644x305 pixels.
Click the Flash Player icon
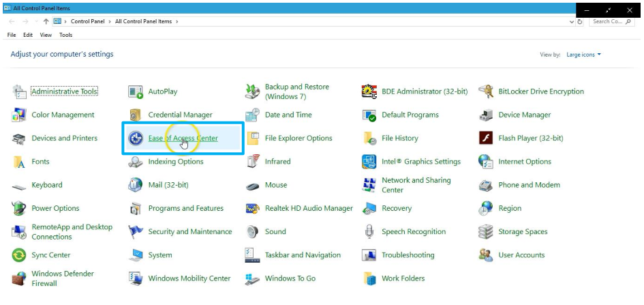point(486,139)
